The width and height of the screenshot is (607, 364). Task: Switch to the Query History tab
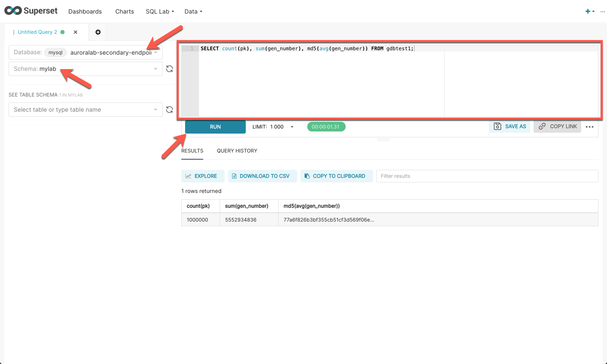(237, 151)
